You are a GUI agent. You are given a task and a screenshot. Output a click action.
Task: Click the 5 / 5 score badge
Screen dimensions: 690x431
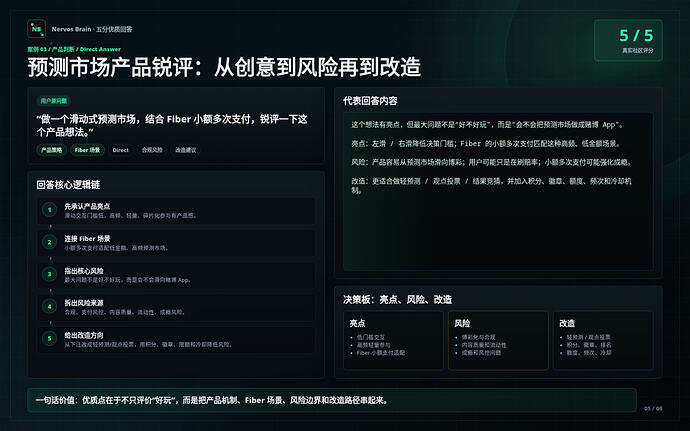click(628, 41)
